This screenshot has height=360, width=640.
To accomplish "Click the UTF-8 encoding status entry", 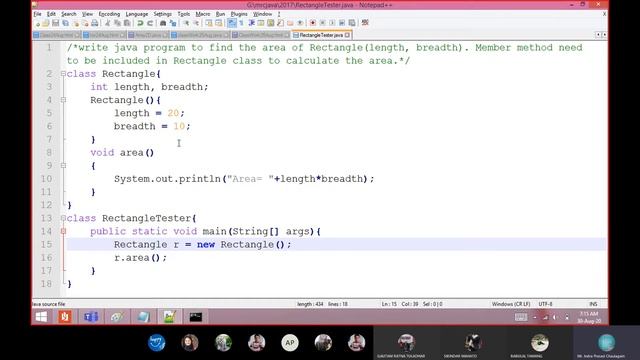I will pos(545,304).
